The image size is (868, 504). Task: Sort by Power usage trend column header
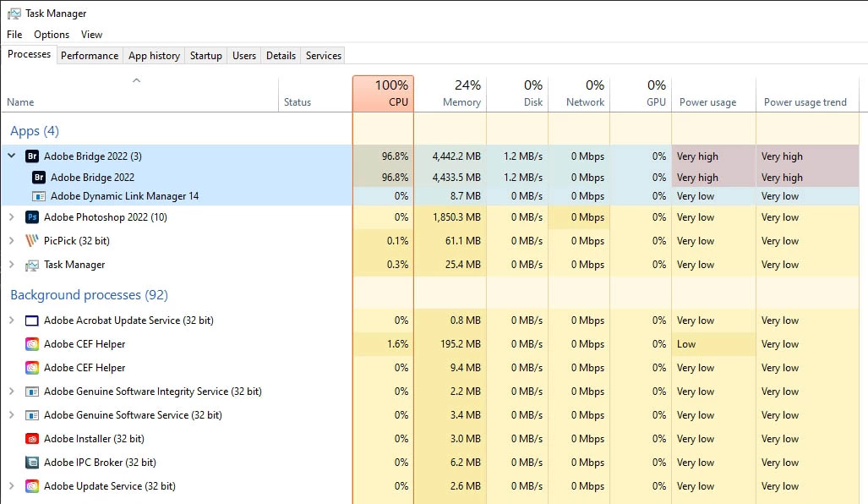[x=808, y=94]
